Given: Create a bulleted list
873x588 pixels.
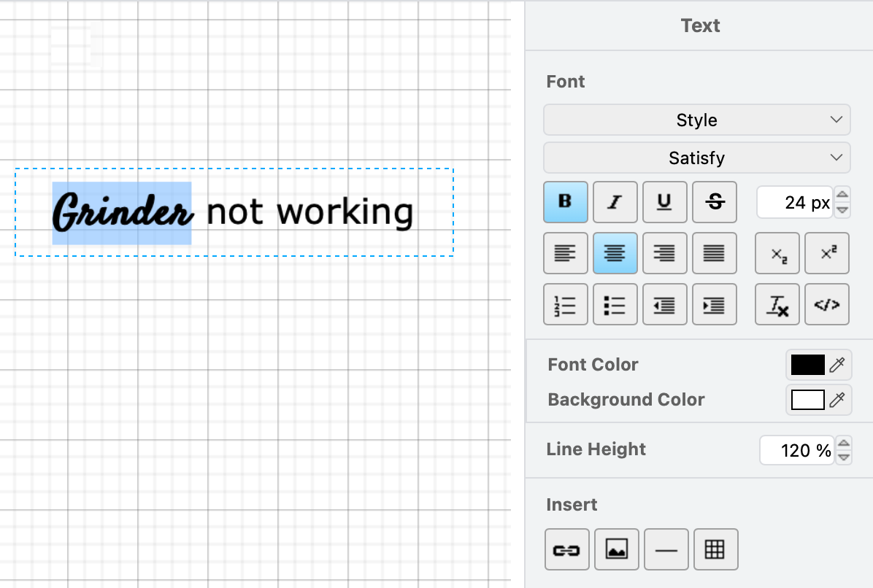Looking at the screenshot, I should [616, 304].
